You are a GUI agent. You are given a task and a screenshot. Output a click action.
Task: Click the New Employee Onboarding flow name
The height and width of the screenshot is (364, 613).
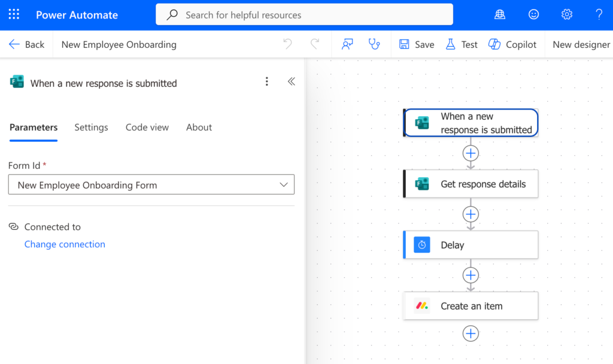119,44
